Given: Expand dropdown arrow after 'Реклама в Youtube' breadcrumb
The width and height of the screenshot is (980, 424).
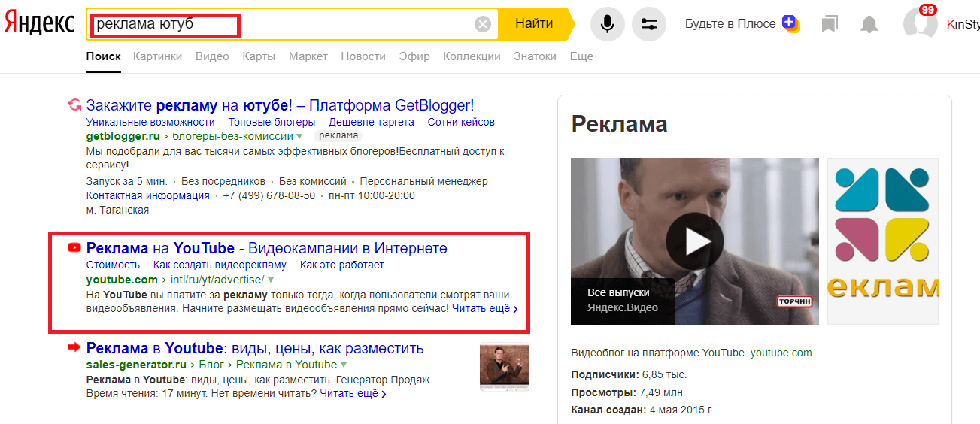Looking at the screenshot, I should pos(344,365).
